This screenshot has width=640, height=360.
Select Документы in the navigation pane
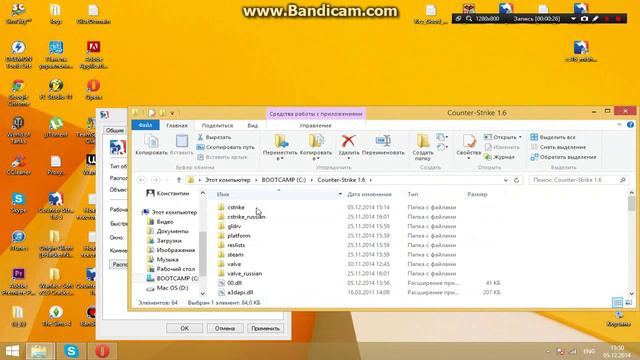(x=172, y=231)
